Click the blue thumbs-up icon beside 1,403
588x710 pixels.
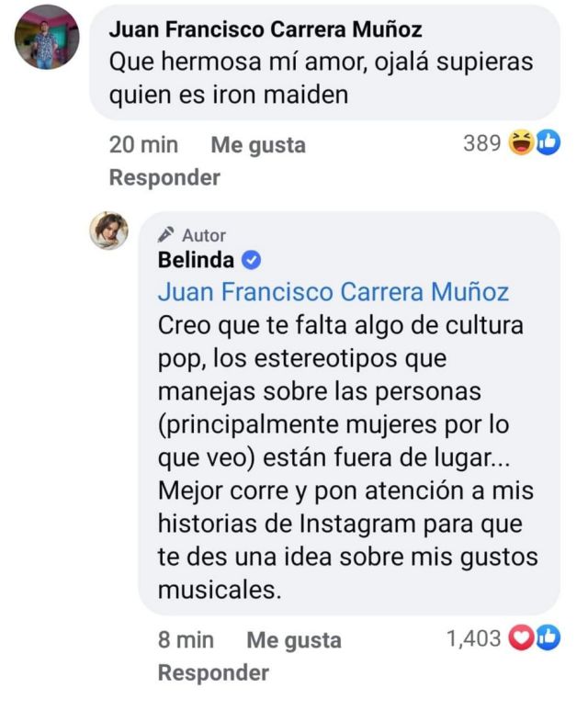pyautogui.click(x=548, y=638)
